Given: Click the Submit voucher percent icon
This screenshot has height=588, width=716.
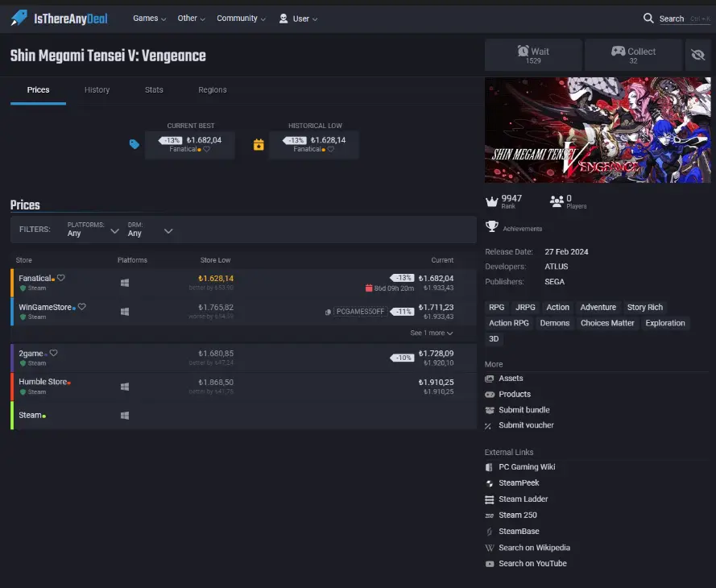Looking at the screenshot, I should coord(488,426).
